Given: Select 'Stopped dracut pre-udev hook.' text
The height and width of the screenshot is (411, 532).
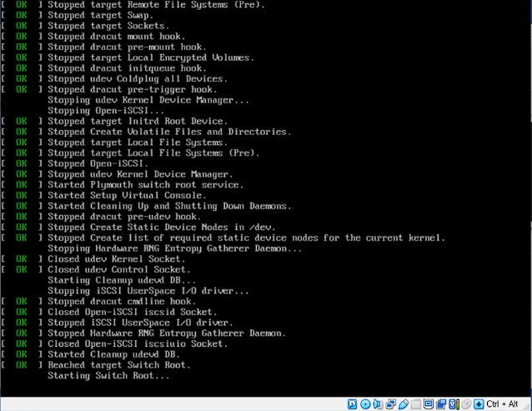Looking at the screenshot, I should click(124, 217).
